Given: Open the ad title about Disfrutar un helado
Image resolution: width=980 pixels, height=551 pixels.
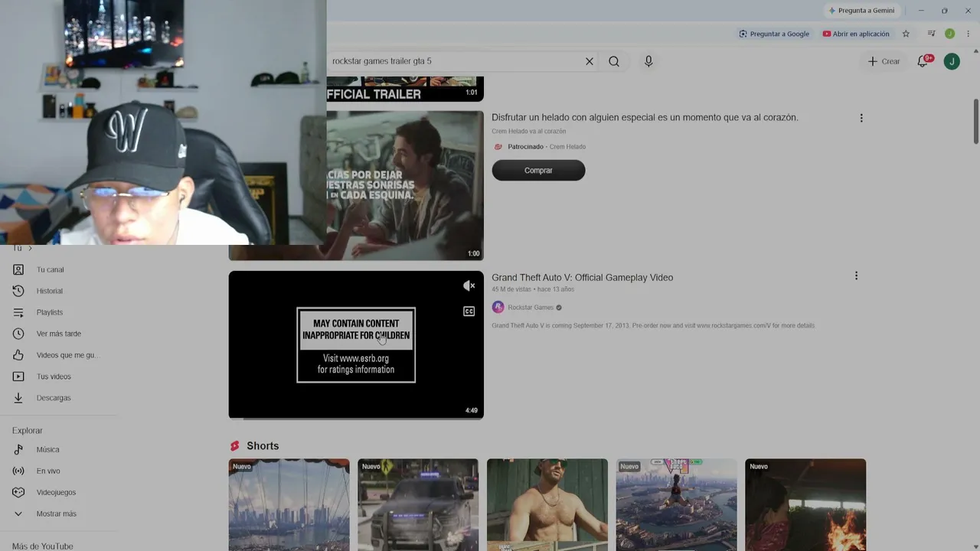Looking at the screenshot, I should [x=645, y=117].
